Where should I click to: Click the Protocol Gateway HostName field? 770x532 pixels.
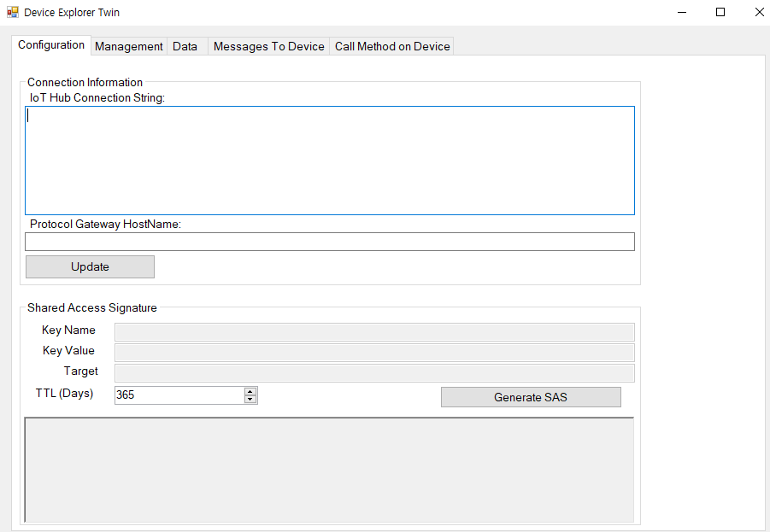(330, 242)
